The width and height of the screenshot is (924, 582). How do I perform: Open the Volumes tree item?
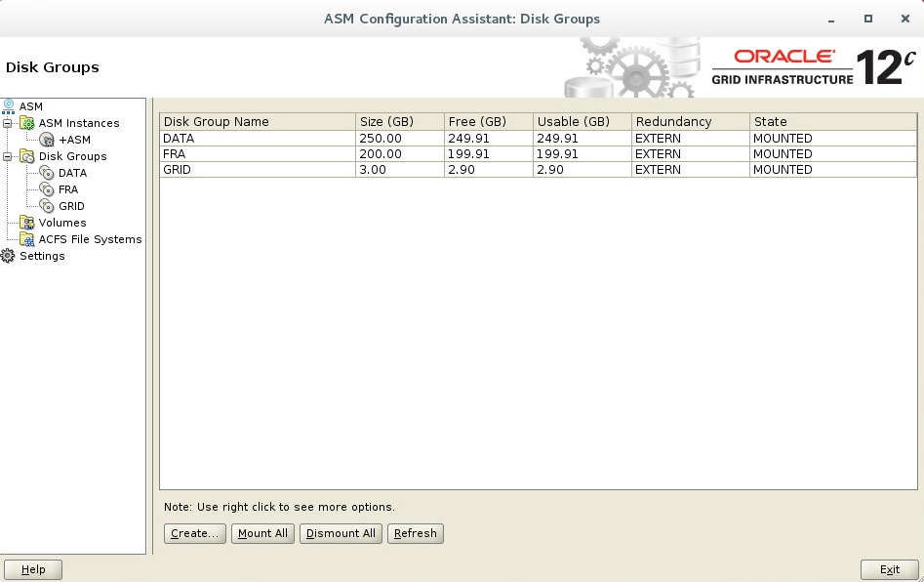(x=62, y=223)
